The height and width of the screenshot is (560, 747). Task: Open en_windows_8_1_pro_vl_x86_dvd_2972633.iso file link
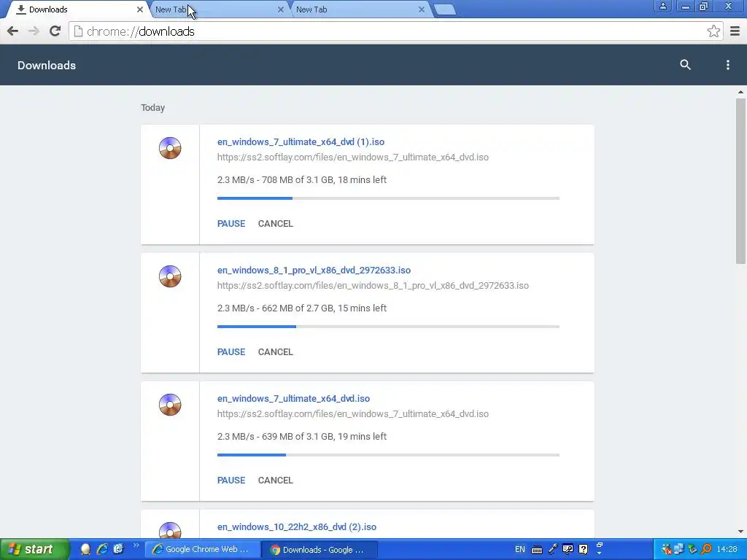(x=314, y=270)
